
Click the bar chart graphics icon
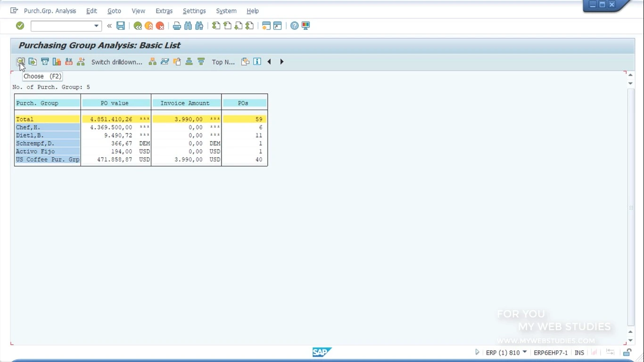coord(57,62)
